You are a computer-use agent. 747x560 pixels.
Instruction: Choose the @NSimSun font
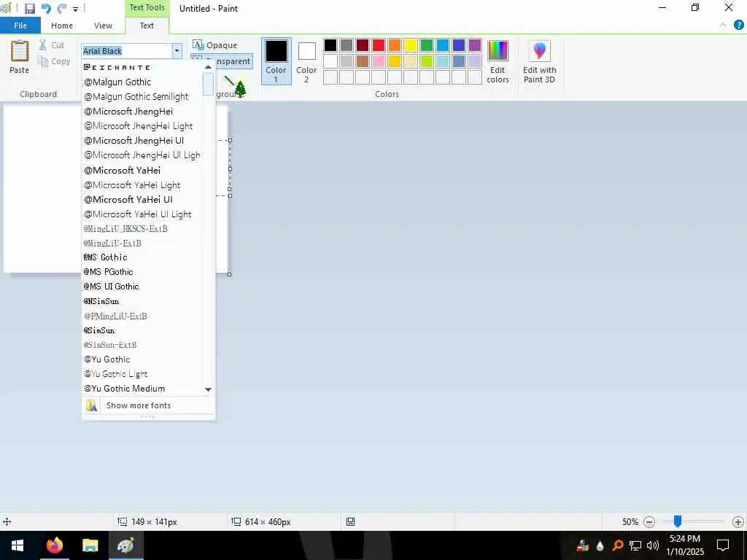point(142,301)
